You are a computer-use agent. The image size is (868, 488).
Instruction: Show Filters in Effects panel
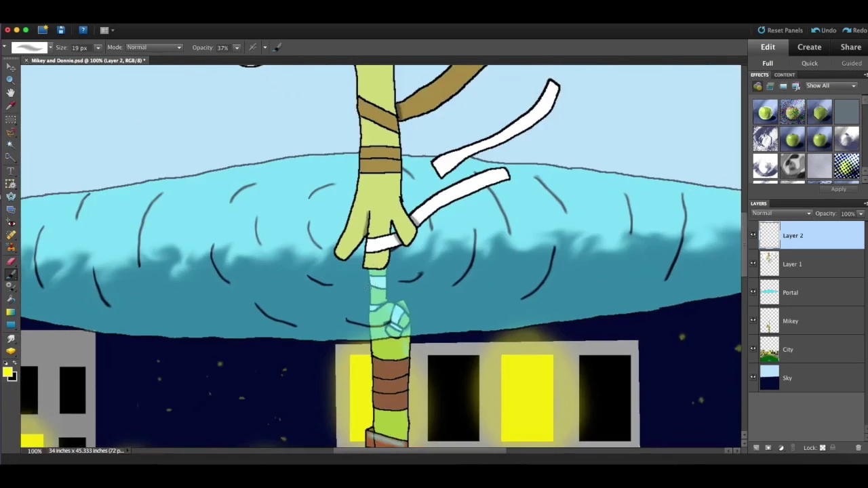757,86
